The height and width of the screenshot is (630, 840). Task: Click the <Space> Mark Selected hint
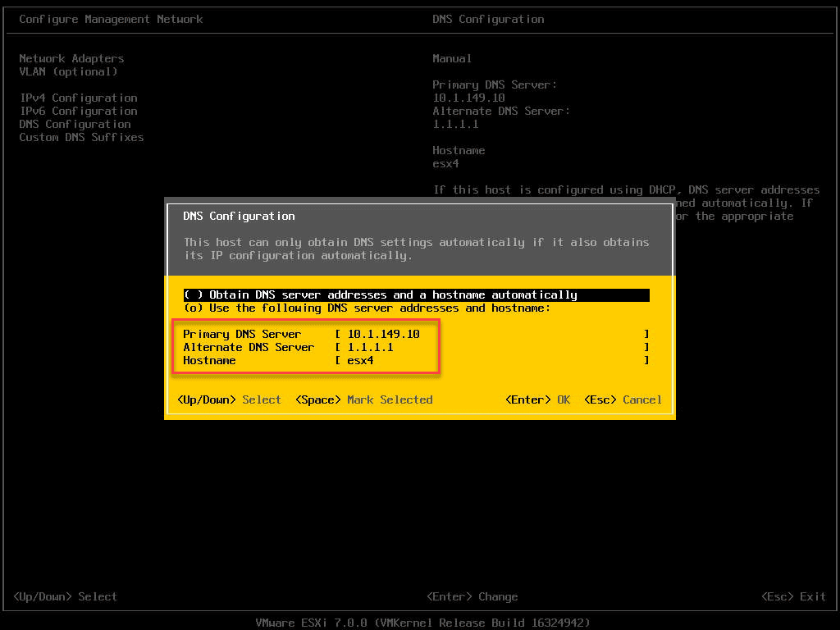click(x=364, y=400)
